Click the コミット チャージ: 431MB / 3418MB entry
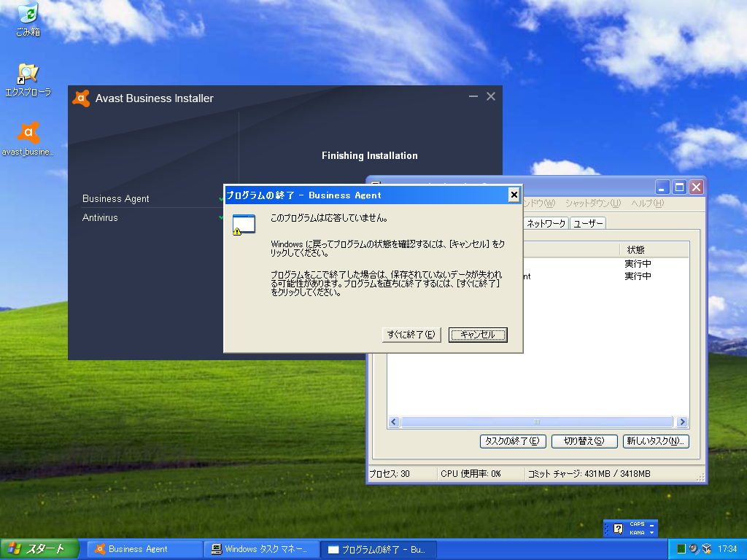 pos(589,474)
